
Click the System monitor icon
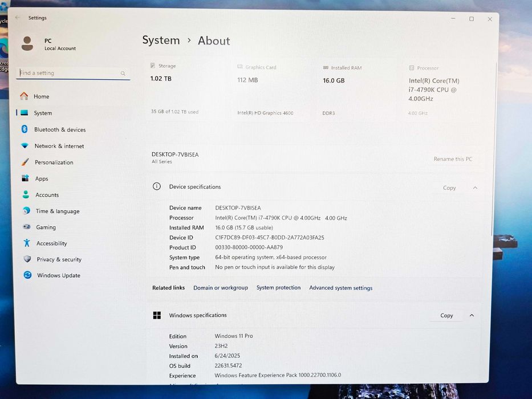(24, 113)
